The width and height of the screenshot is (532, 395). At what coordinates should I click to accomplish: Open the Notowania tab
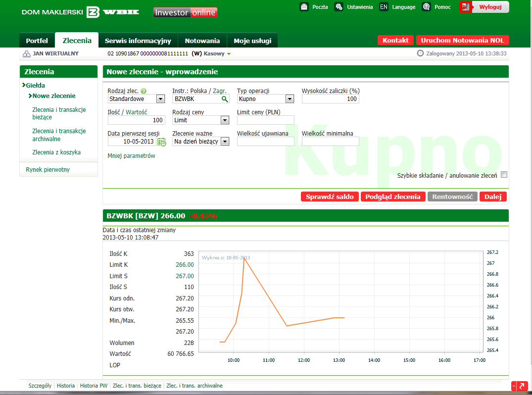(202, 41)
